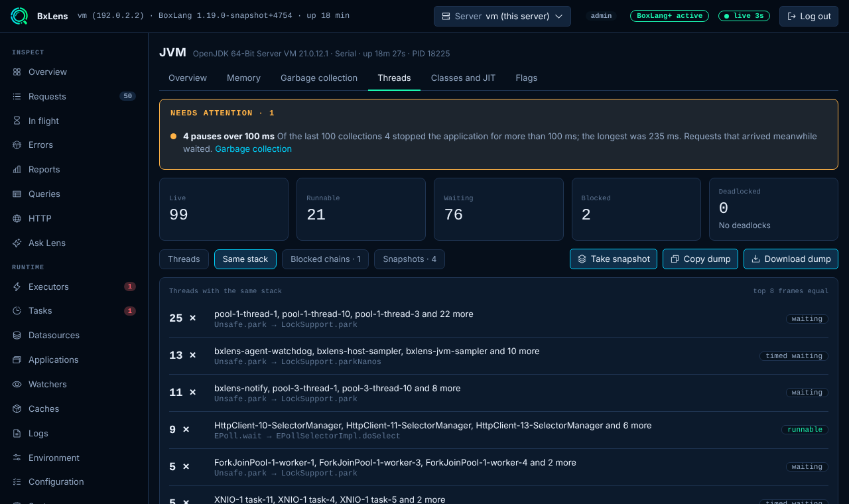Click the Caches box icon
The height and width of the screenshot is (504, 849).
(17, 409)
